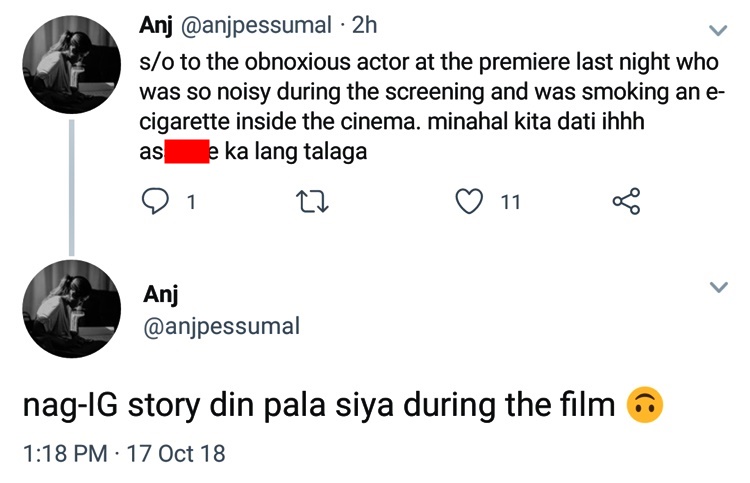Like the tweet with the heart icon
This screenshot has height=483, width=750.
click(469, 202)
